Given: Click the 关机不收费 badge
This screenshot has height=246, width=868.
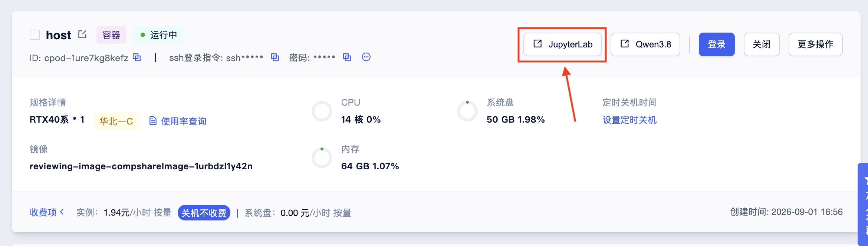Looking at the screenshot, I should 204,213.
